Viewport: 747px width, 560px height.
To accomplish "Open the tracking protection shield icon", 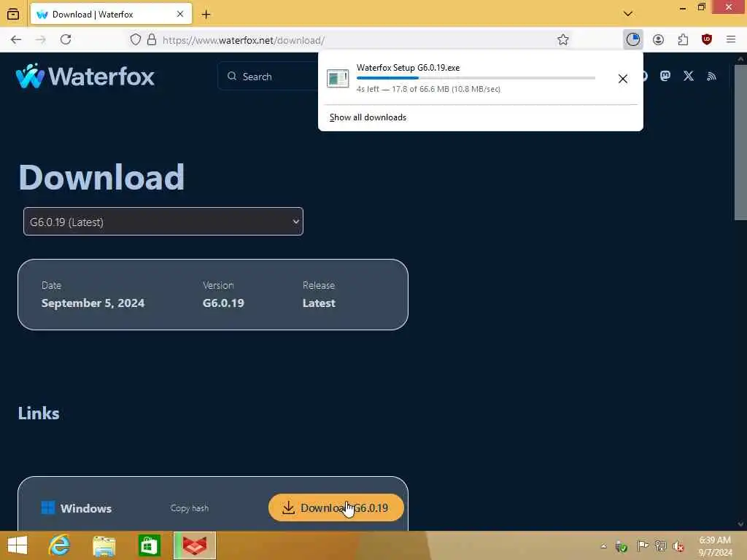I will click(x=136, y=39).
